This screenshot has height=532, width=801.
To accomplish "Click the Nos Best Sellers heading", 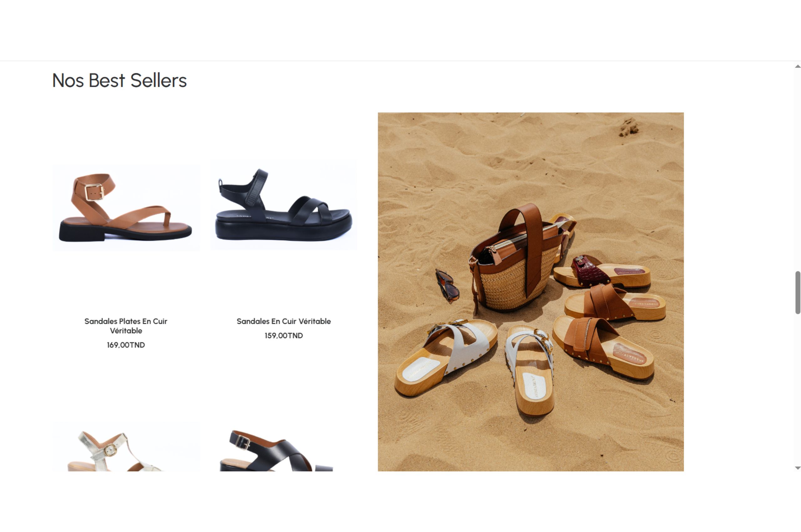I will pos(120,80).
